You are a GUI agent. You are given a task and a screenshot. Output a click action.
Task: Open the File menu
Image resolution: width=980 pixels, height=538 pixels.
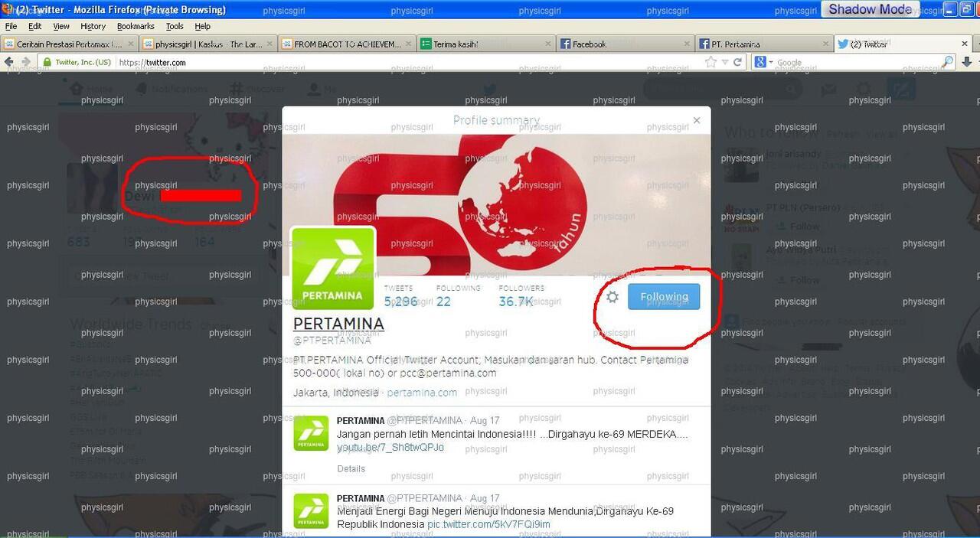(x=11, y=26)
